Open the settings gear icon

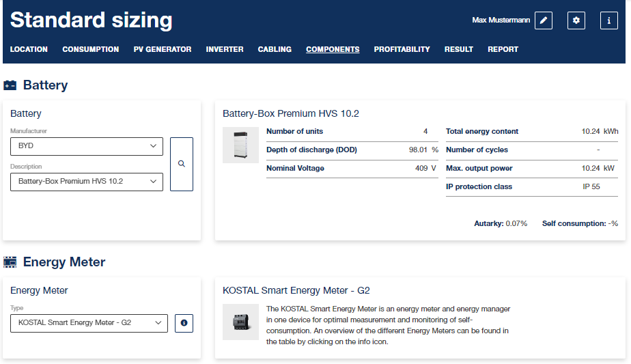point(576,20)
